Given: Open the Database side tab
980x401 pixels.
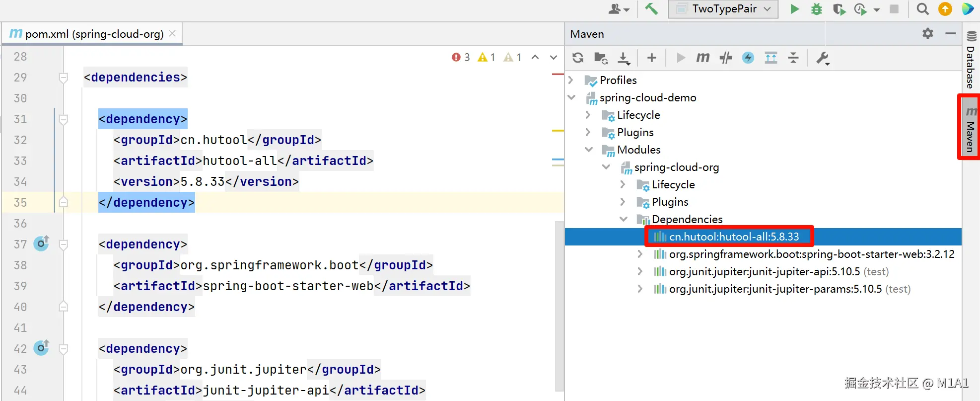Looking at the screenshot, I should (x=971, y=60).
